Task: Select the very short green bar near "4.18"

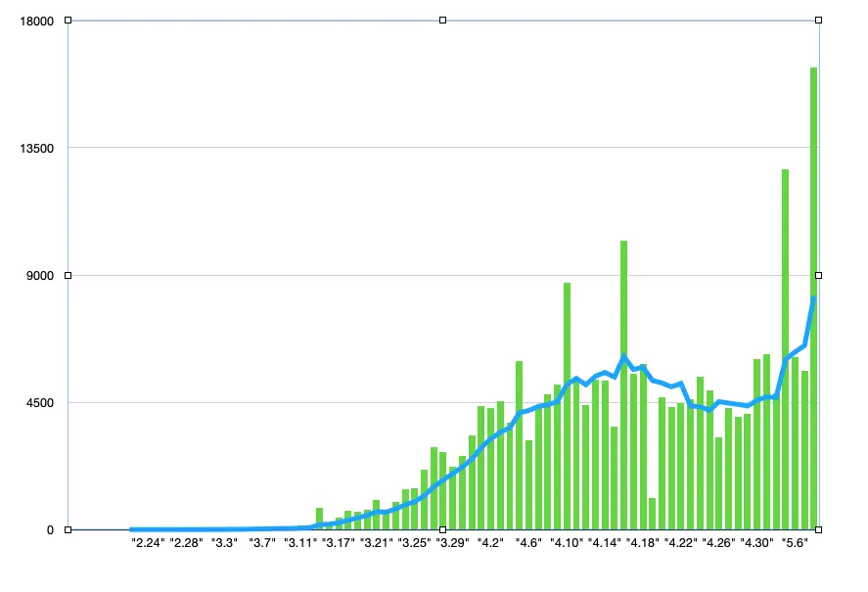Action: pos(652,514)
